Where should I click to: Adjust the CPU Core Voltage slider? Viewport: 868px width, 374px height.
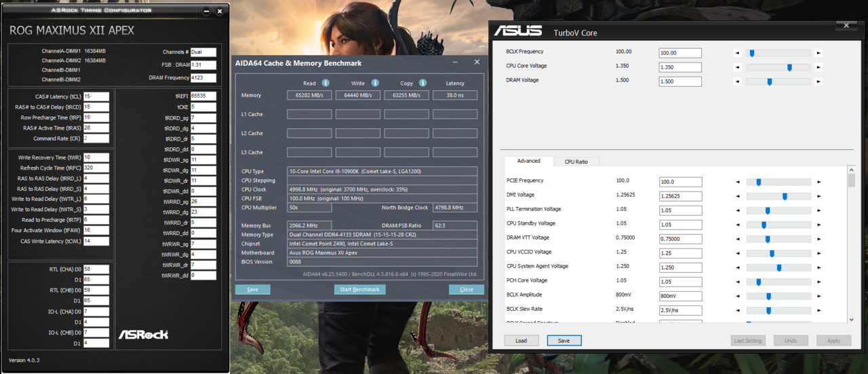(x=778, y=67)
